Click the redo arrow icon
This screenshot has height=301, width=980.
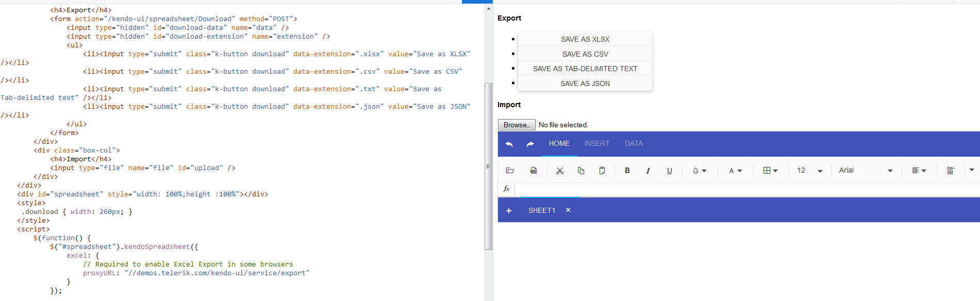pyautogui.click(x=530, y=144)
